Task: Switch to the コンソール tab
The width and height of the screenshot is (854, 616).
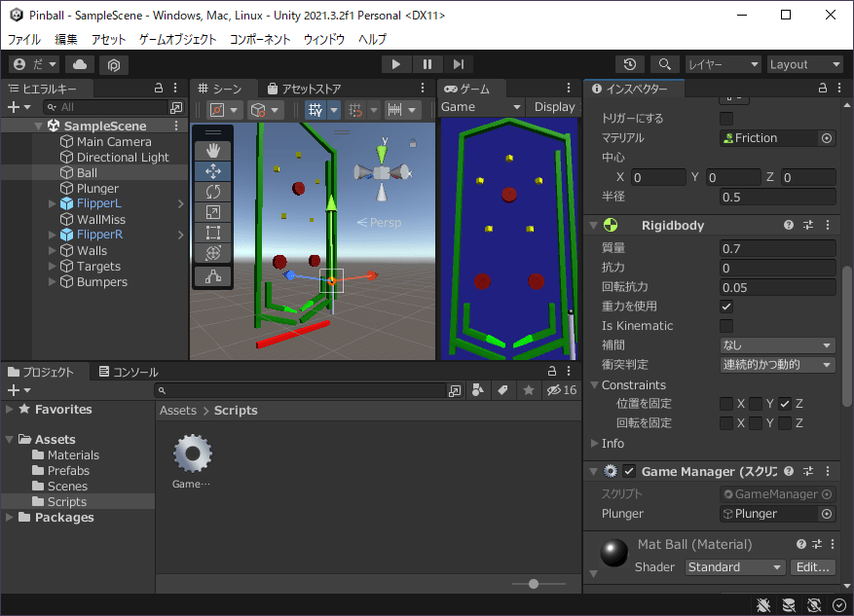Action: click(x=129, y=372)
